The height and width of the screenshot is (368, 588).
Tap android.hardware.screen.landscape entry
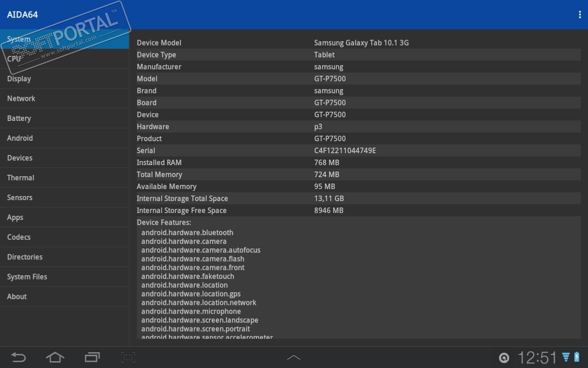pos(200,320)
